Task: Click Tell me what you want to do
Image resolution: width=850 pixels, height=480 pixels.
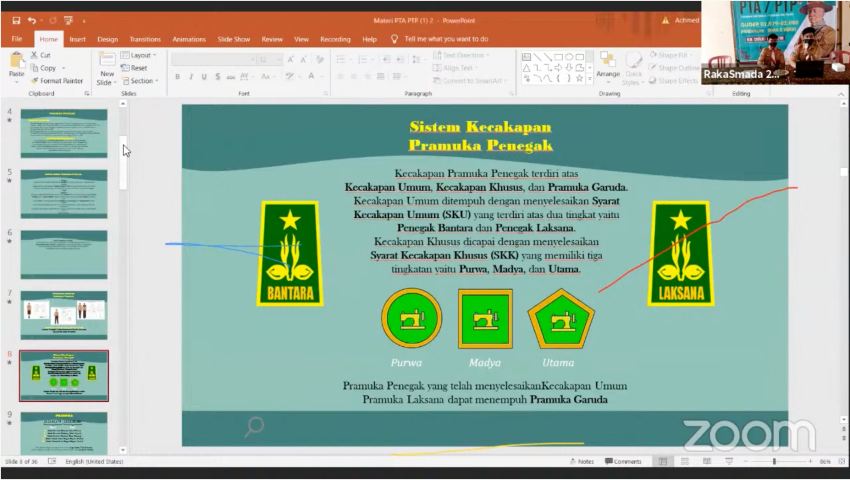Action: pyautogui.click(x=445, y=39)
